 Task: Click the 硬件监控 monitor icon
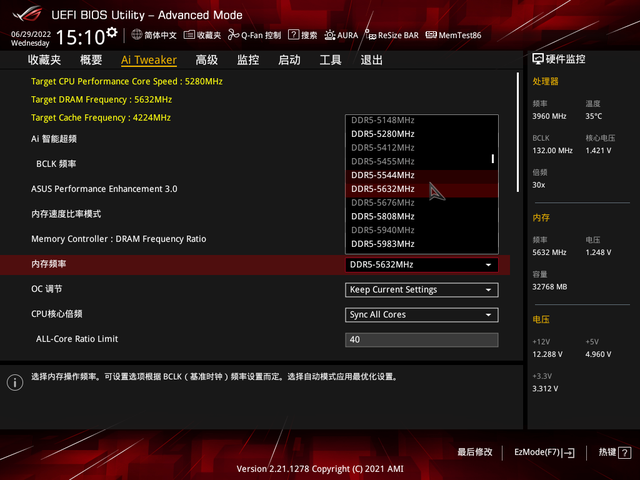pos(538,59)
